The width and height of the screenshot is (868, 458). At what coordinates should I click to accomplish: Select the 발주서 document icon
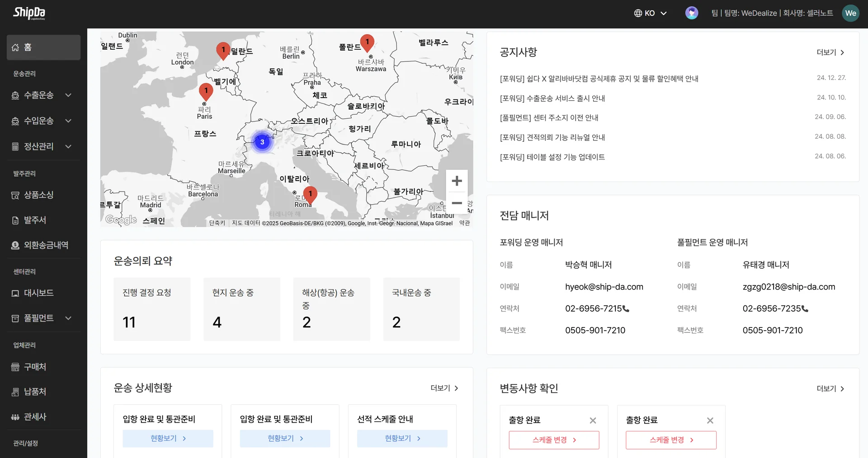coord(15,220)
